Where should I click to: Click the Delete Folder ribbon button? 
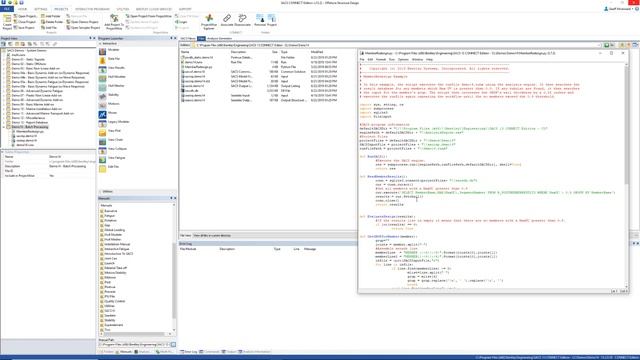coord(52,22)
